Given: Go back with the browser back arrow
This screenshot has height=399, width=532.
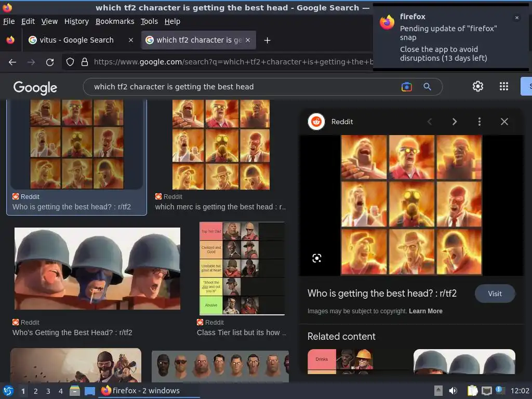Looking at the screenshot, I should point(12,62).
